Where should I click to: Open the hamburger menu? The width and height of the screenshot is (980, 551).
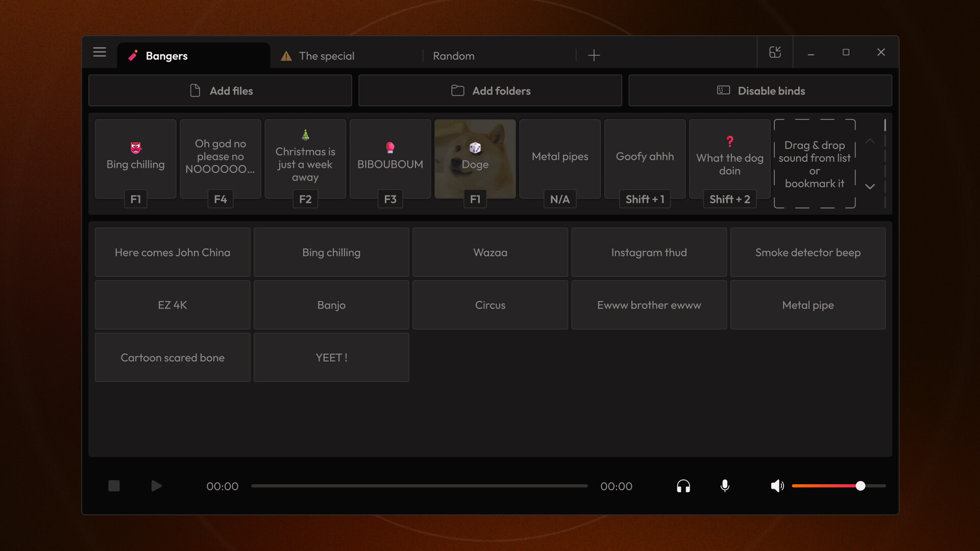point(99,52)
